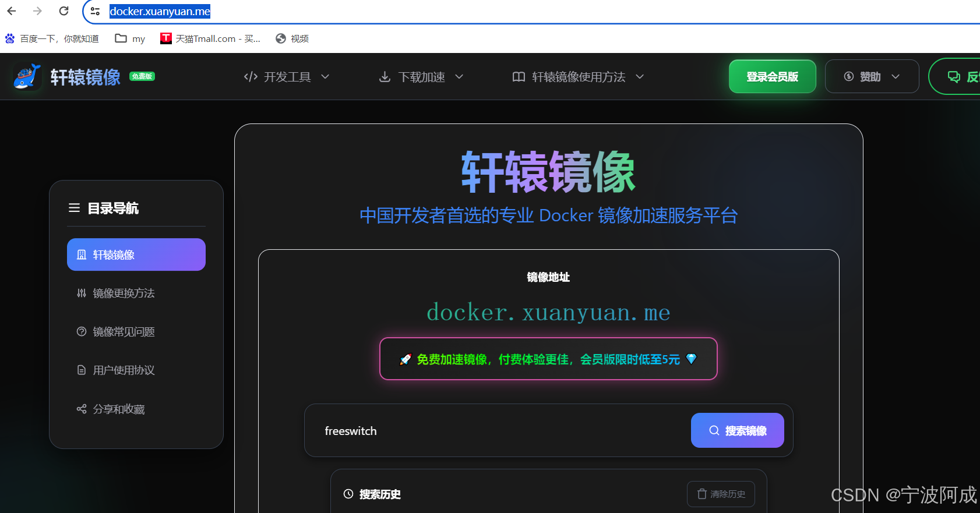The image size is (980, 513).
Task: Click the trash icon in 清除历史
Action: pyautogui.click(x=702, y=494)
